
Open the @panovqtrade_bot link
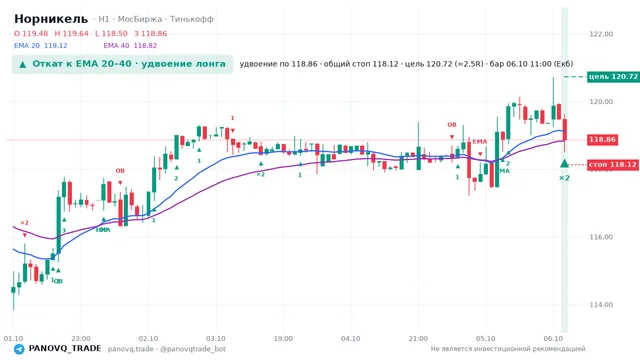pos(193,349)
